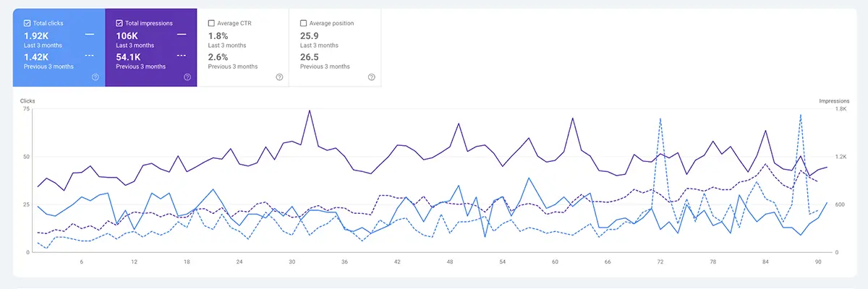Image resolution: width=868 pixels, height=289 pixels.
Task: Click the Average CTR help question mark
Action: point(279,77)
